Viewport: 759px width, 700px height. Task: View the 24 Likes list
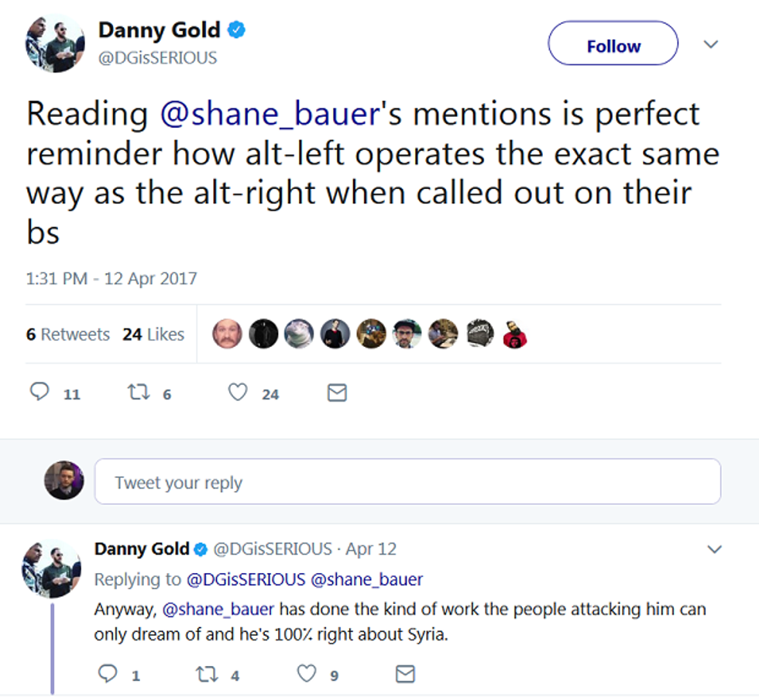coord(153,335)
